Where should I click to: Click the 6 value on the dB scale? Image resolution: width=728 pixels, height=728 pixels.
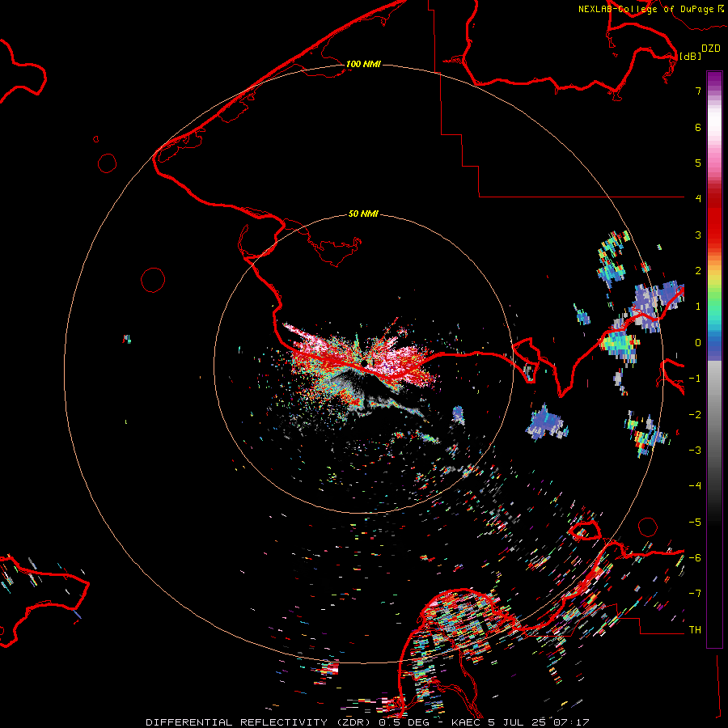pyautogui.click(x=698, y=127)
